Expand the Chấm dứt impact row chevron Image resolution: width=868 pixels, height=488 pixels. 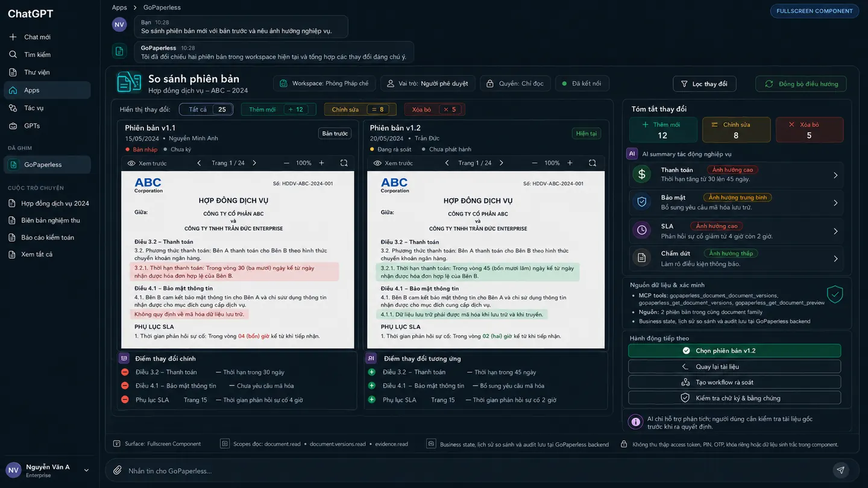(x=835, y=259)
